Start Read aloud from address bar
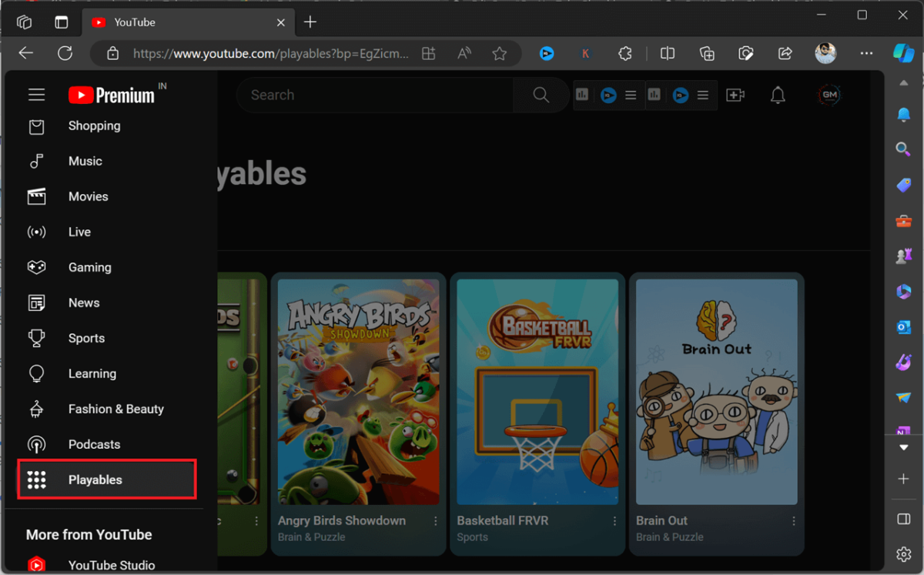Viewport: 924px width, 575px height. (x=464, y=53)
